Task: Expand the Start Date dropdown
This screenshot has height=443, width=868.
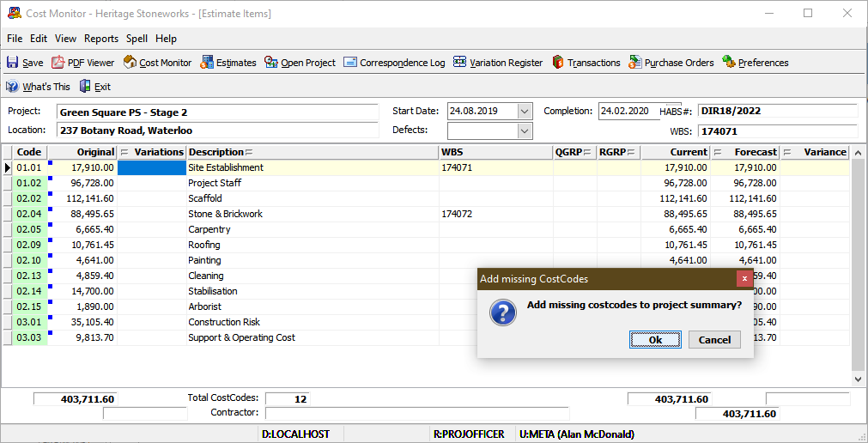Action: (525, 112)
